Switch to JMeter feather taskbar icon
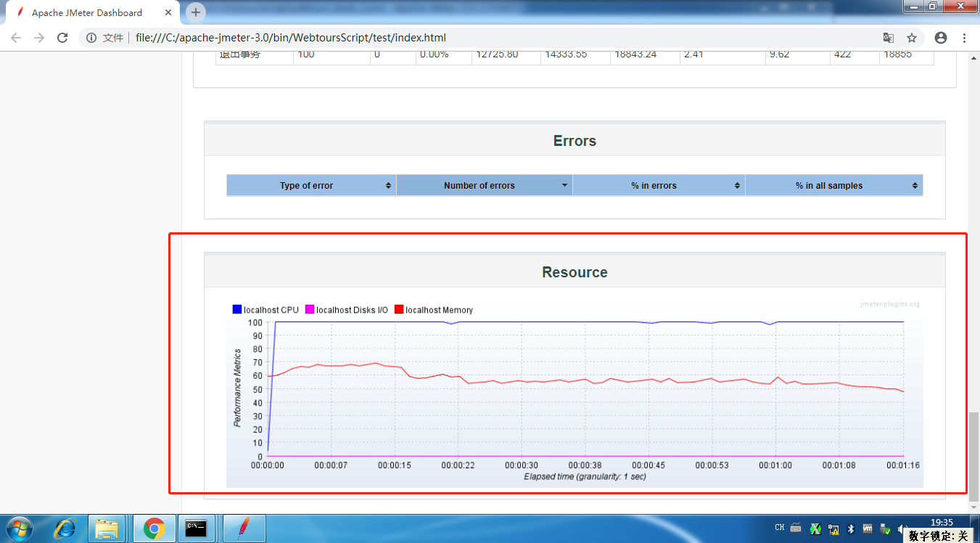The image size is (980, 543). [244, 528]
